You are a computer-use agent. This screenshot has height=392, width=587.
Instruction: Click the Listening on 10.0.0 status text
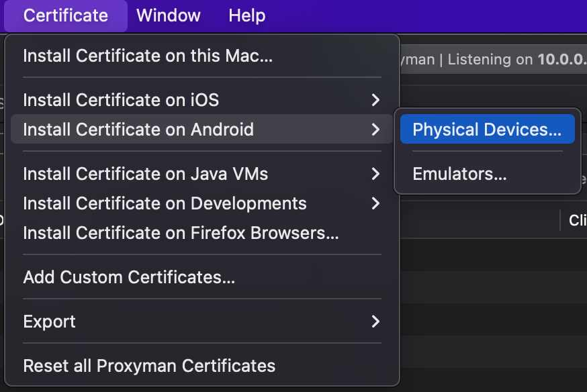(516, 60)
